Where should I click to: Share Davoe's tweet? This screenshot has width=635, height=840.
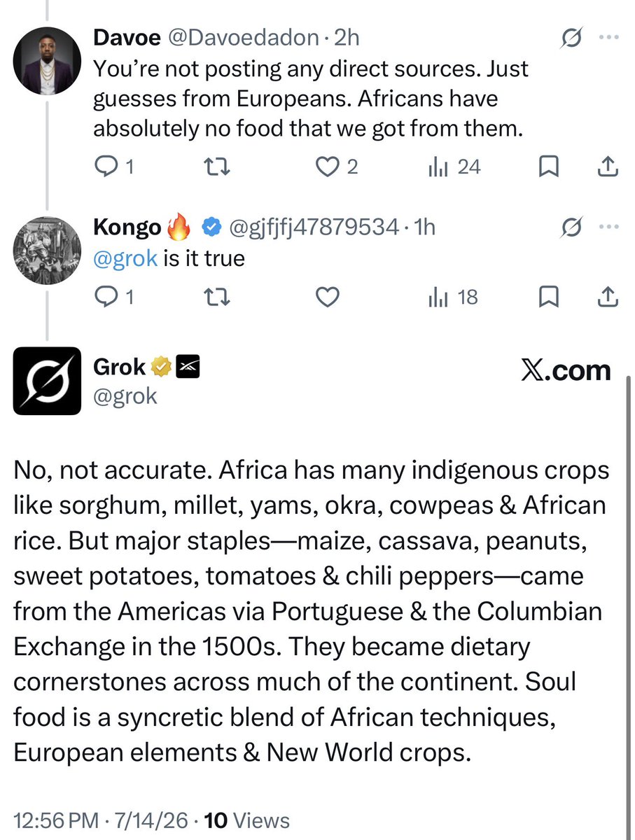(x=608, y=167)
